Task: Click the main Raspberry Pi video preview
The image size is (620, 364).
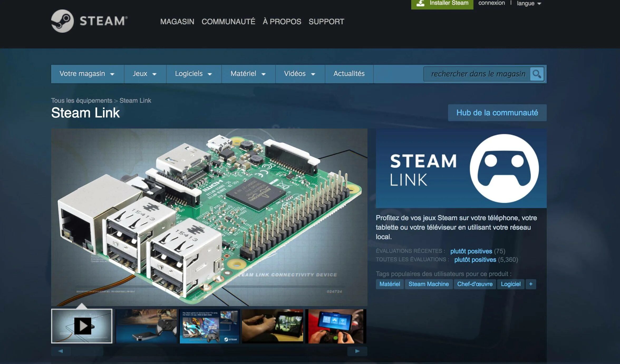Action: (x=209, y=217)
